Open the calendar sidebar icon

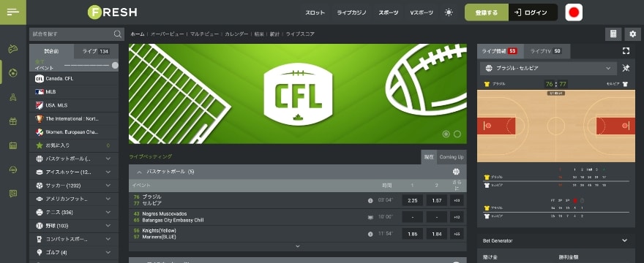point(13,145)
